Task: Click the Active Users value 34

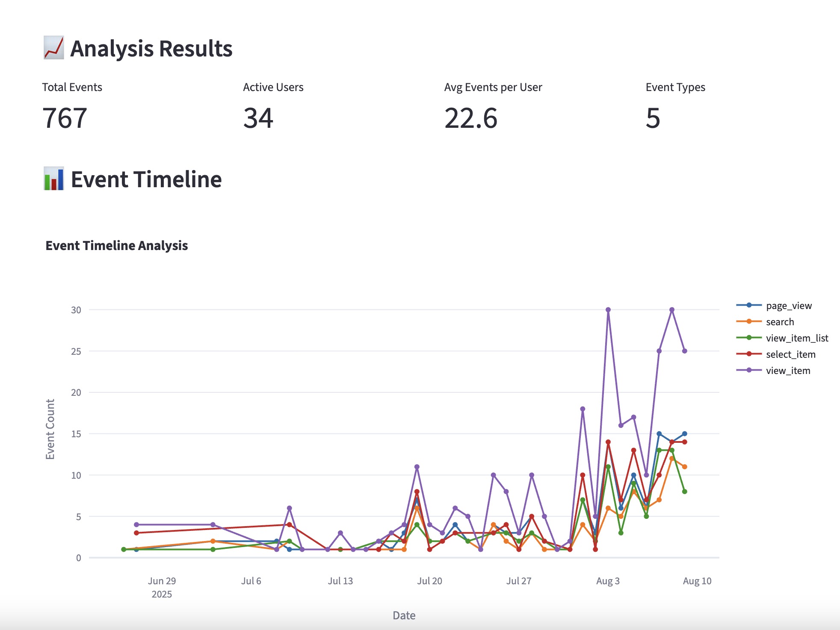Action: (x=258, y=118)
